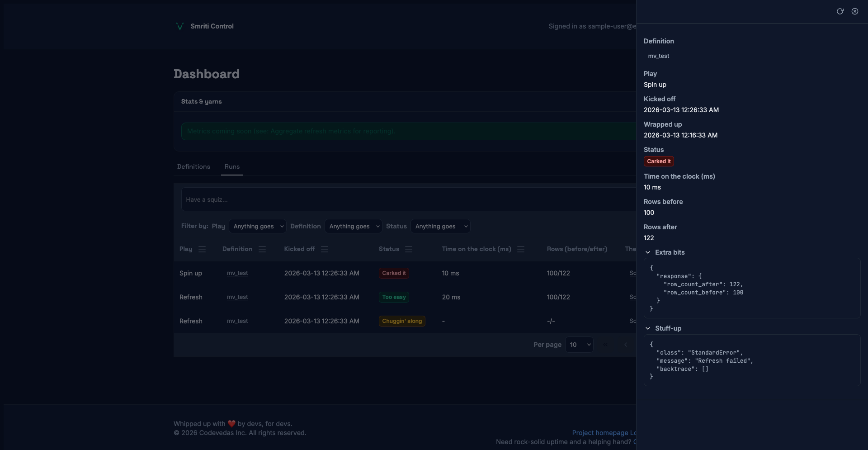Open the Play column menu icon
The height and width of the screenshot is (450, 868).
point(202,249)
